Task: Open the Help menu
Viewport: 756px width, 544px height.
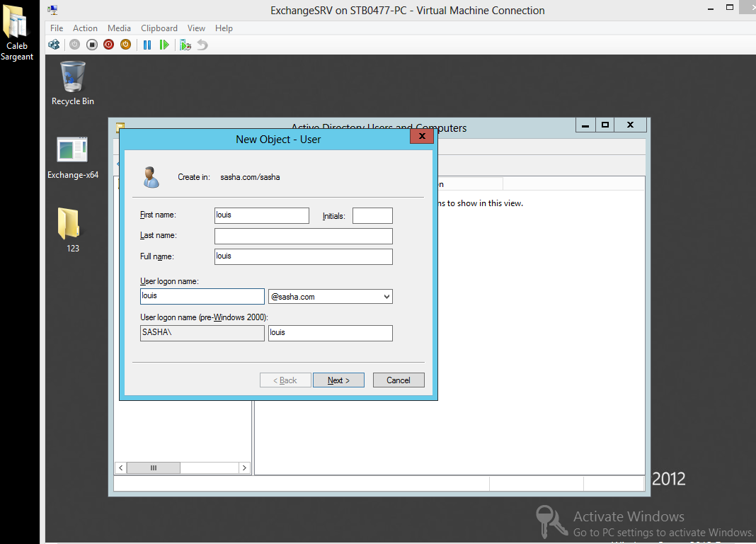Action: pyautogui.click(x=224, y=28)
